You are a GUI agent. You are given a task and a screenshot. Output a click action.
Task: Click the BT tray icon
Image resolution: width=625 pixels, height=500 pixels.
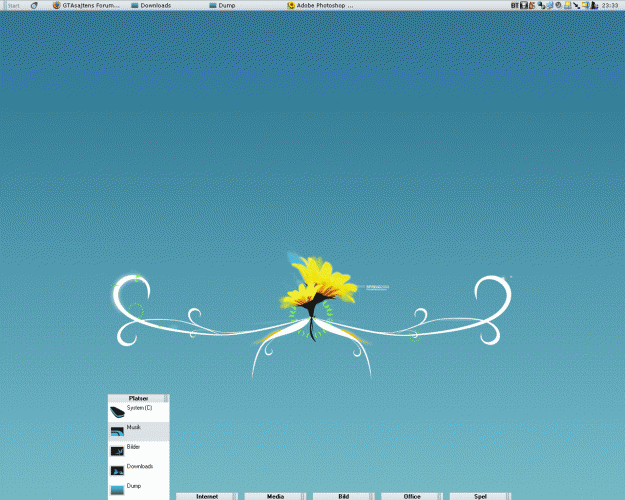514,5
